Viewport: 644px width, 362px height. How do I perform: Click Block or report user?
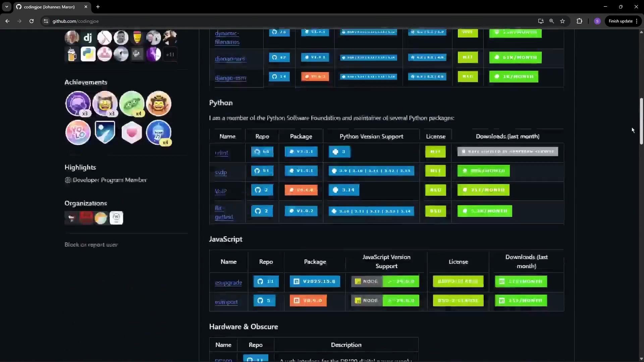(91, 245)
